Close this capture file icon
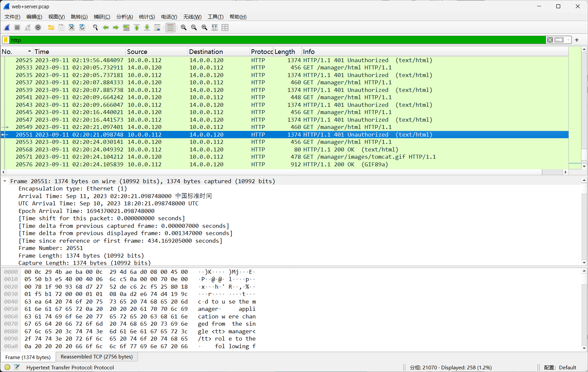 pos(72,27)
